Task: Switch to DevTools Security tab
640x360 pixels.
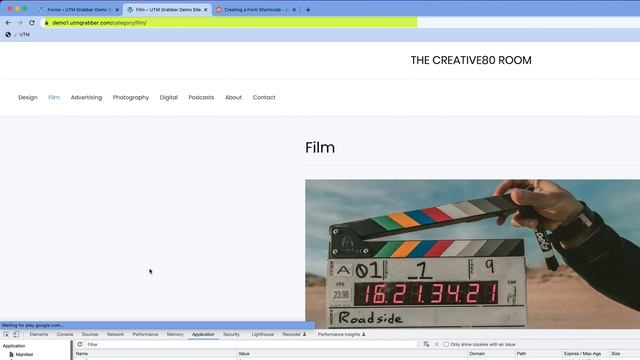Action: (x=231, y=334)
